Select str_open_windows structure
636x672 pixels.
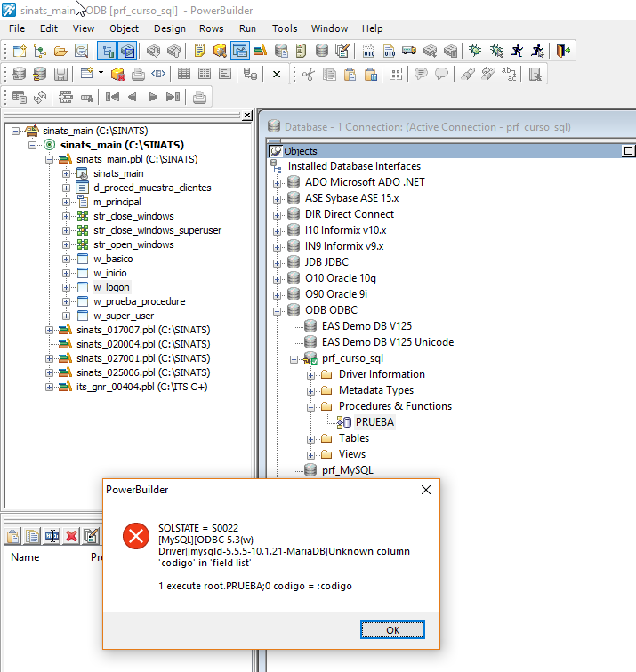click(x=133, y=244)
